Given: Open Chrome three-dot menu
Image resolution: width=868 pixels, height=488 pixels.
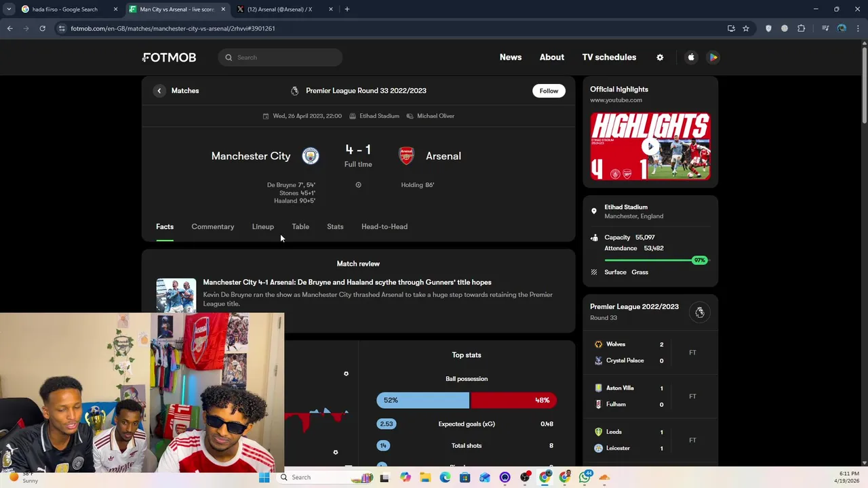Looking at the screenshot, I should [x=859, y=28].
